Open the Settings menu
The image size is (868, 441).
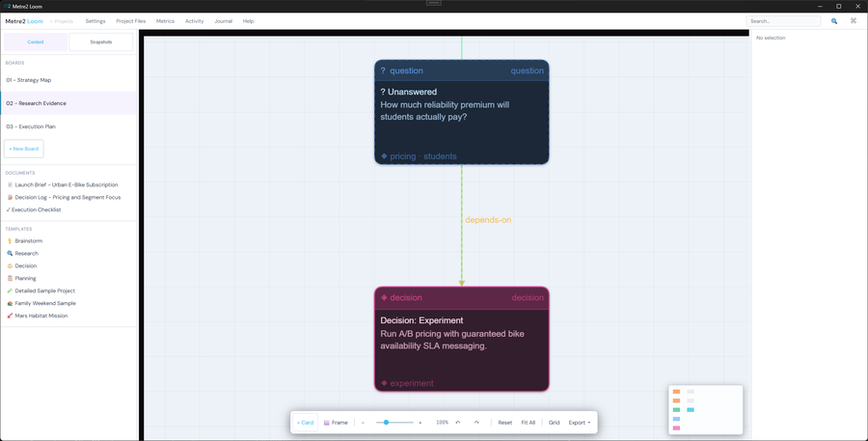[x=95, y=21]
